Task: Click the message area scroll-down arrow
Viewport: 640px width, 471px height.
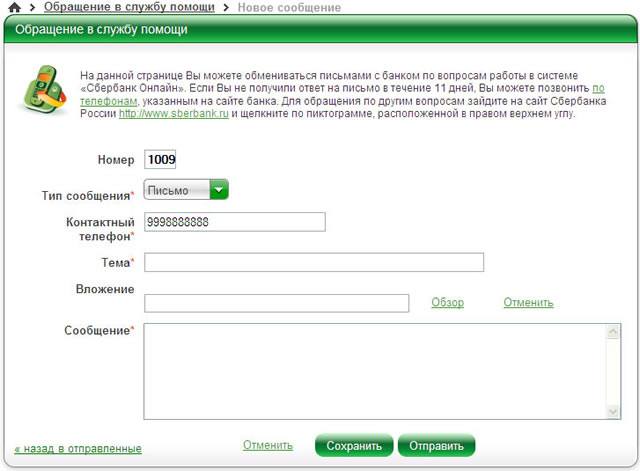Action: click(613, 411)
